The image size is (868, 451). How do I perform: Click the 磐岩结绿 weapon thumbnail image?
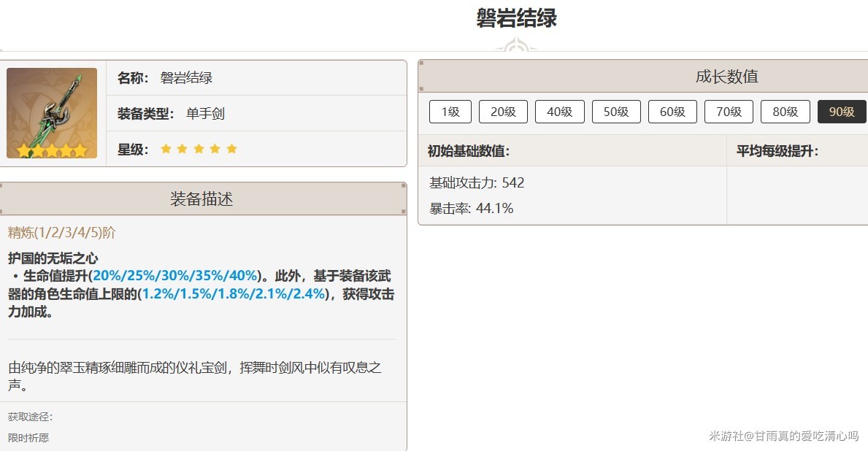[52, 113]
